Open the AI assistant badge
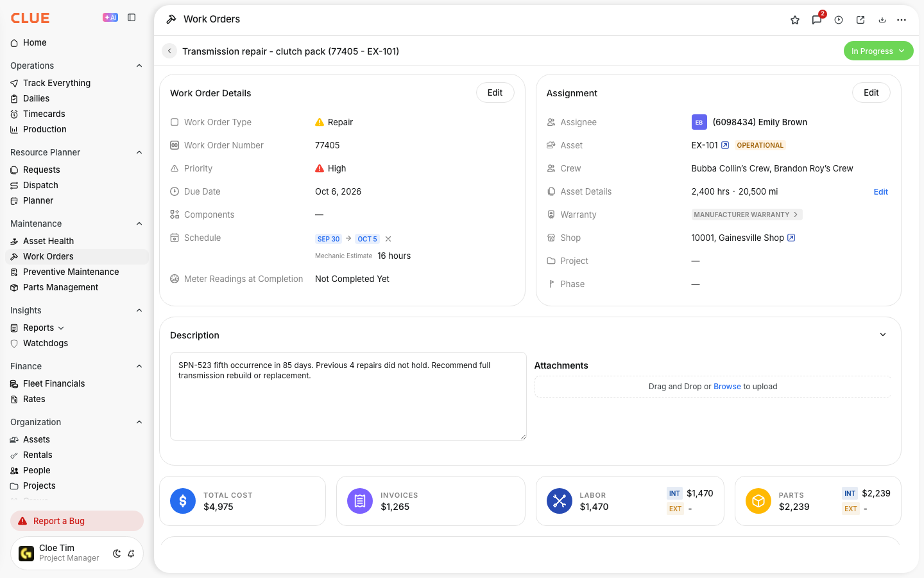 110,17
